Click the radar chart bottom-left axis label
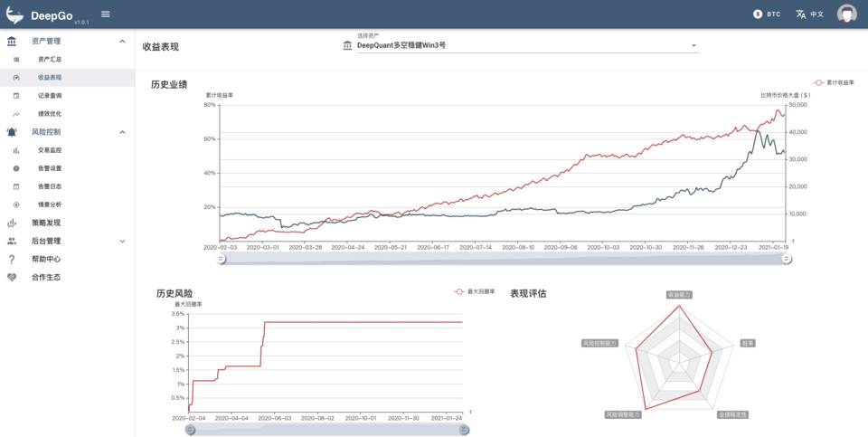The width and height of the screenshot is (868, 437). click(x=623, y=415)
